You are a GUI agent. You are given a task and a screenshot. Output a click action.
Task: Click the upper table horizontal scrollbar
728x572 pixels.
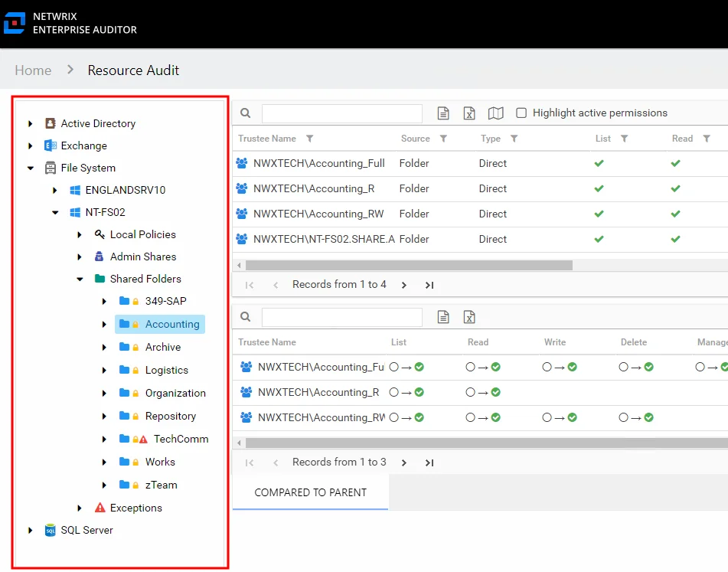tap(409, 265)
